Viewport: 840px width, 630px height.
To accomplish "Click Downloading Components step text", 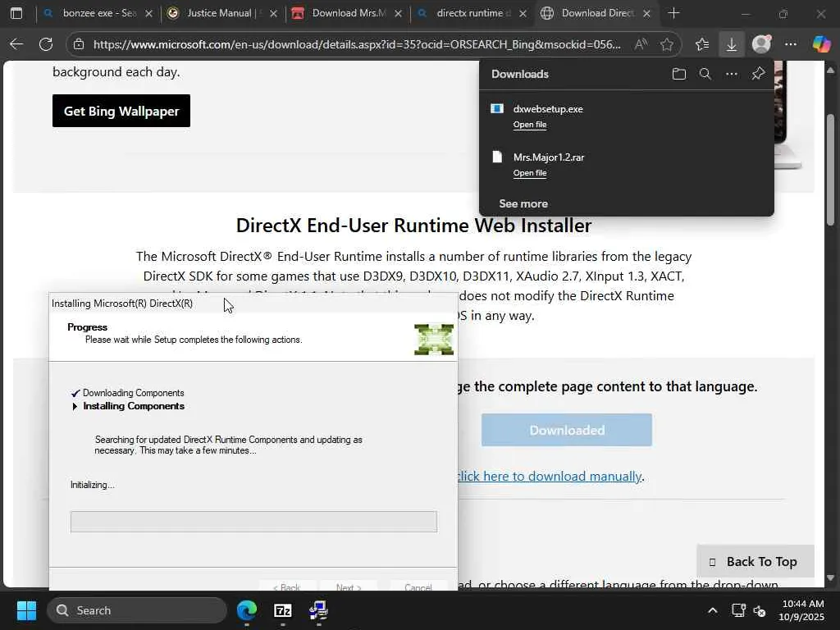I will coord(134,393).
